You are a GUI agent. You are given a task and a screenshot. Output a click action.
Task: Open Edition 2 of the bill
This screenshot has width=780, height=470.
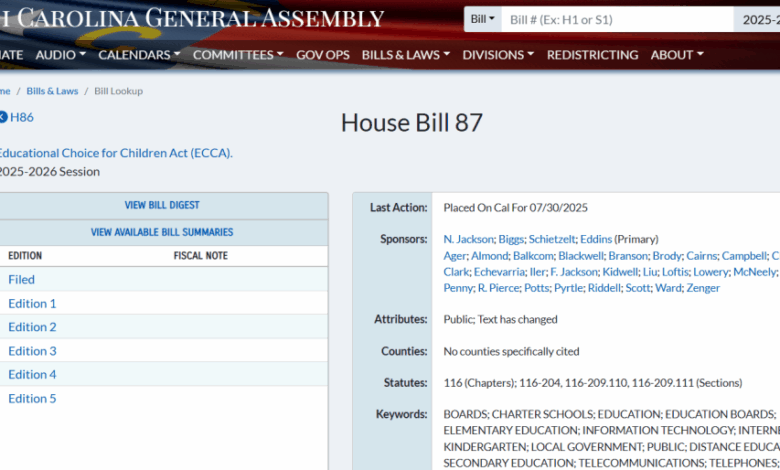tap(32, 327)
